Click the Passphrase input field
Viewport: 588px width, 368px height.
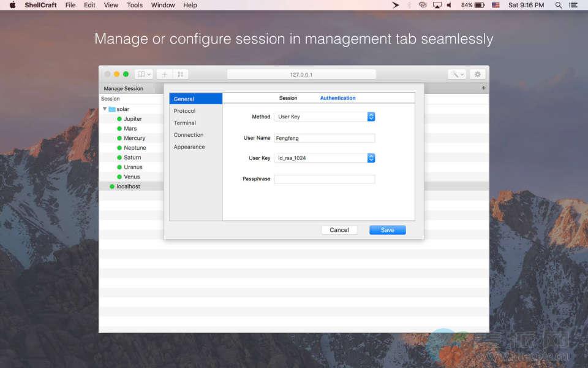[324, 179]
